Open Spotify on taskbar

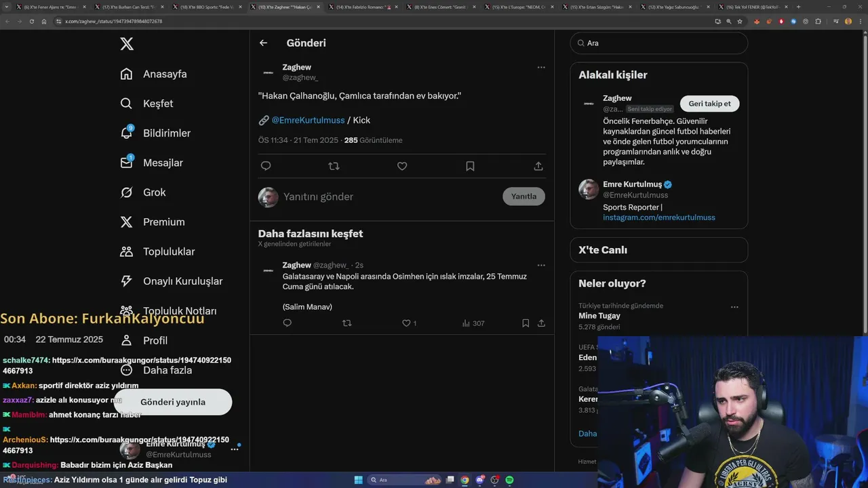click(x=509, y=480)
